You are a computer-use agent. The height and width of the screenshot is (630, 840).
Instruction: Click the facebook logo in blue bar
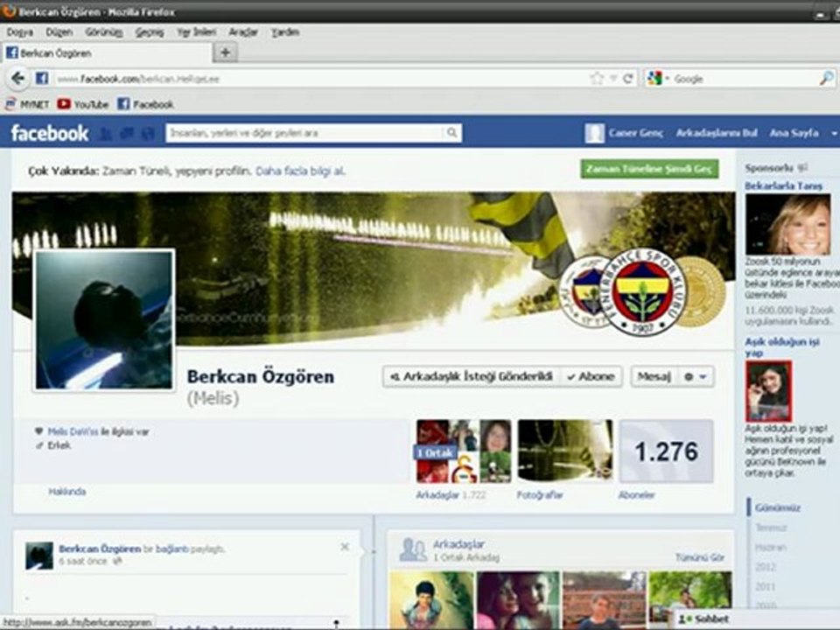[x=49, y=133]
